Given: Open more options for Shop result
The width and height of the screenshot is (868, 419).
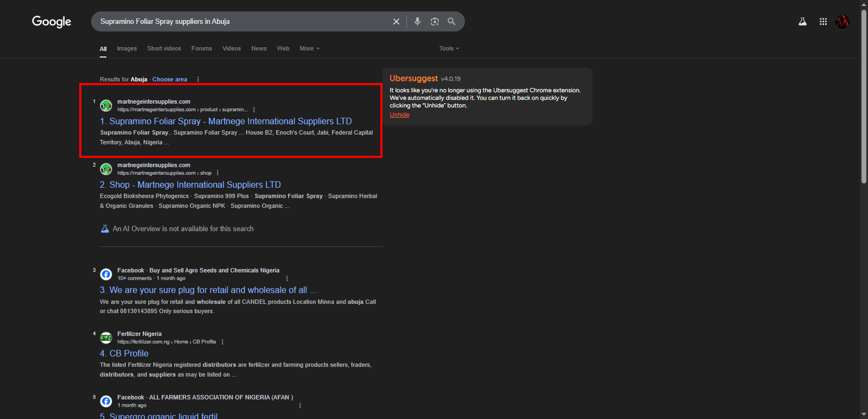Looking at the screenshot, I should click(218, 173).
